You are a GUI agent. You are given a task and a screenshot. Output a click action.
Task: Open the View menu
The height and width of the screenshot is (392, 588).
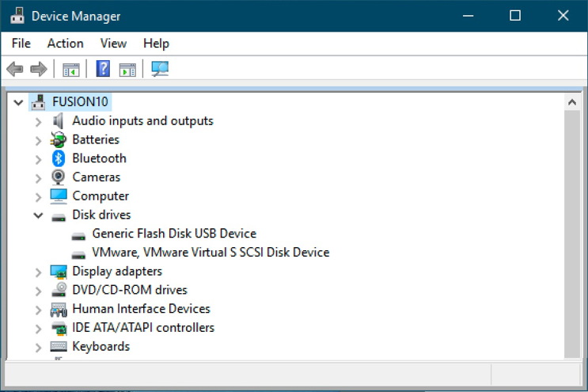point(113,44)
